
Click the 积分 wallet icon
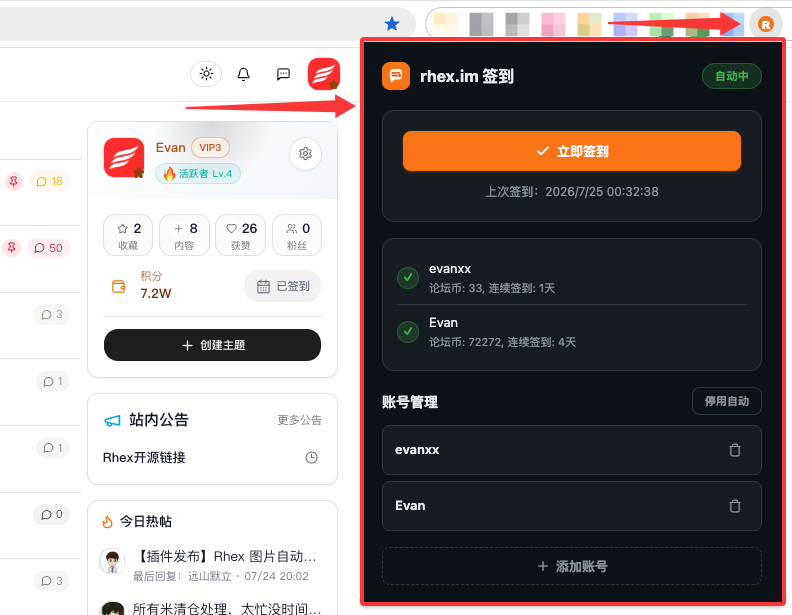click(119, 286)
